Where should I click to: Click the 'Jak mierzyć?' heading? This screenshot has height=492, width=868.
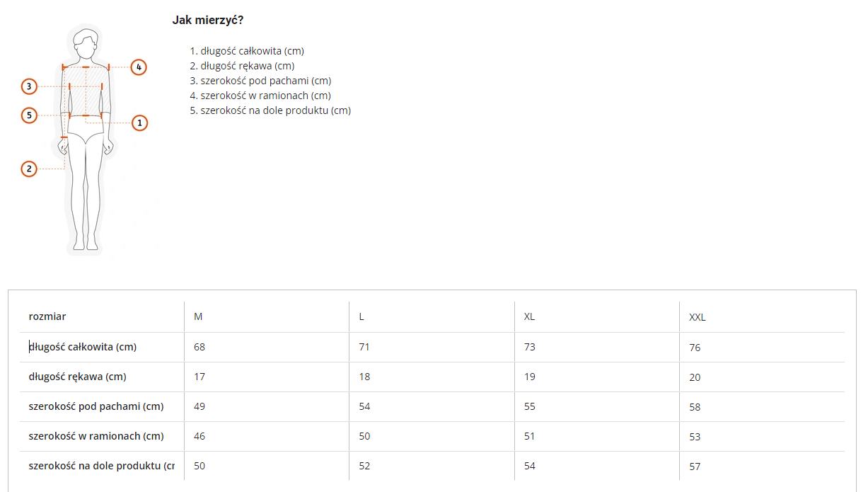click(208, 20)
